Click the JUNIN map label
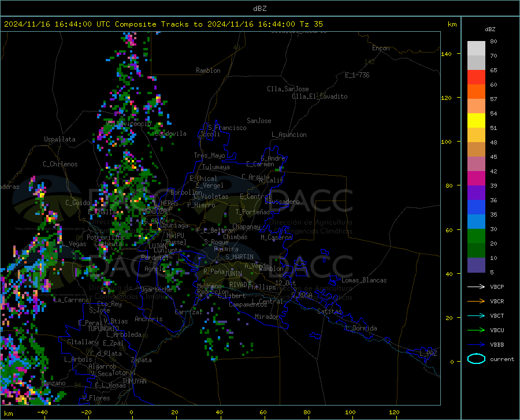This screenshot has width=520, height=420. point(233,273)
